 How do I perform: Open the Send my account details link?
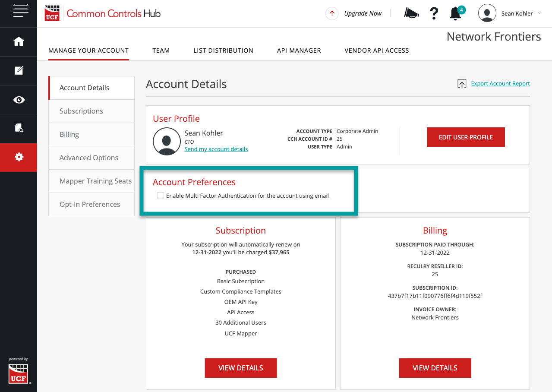[216, 149]
